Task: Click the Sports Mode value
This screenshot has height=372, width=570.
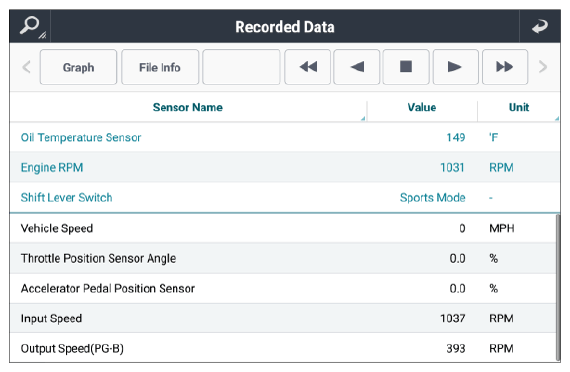Action: point(433,197)
